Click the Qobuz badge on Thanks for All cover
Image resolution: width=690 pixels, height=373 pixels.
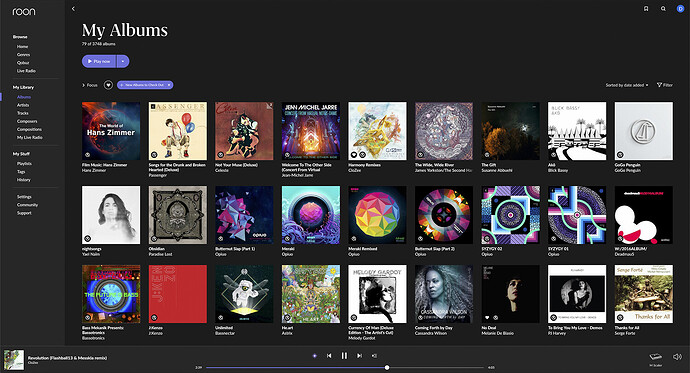(620, 318)
